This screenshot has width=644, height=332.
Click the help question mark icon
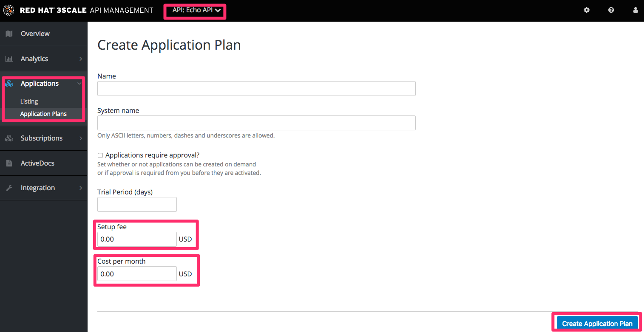click(x=611, y=10)
